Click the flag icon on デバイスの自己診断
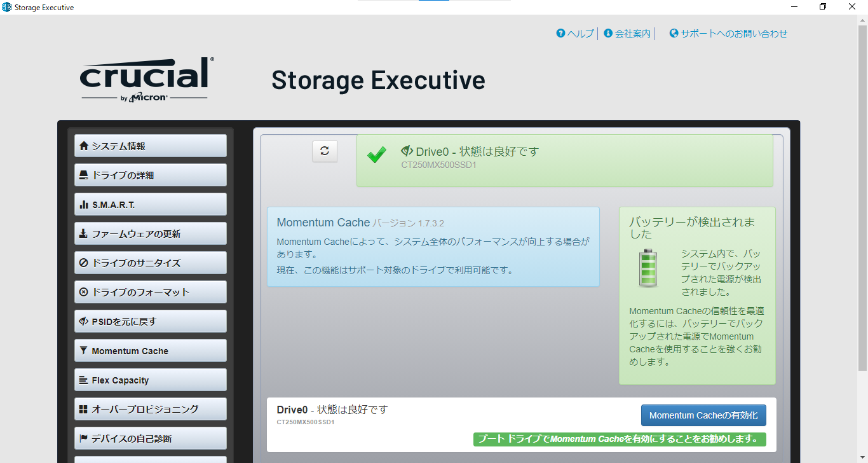 pyautogui.click(x=83, y=438)
